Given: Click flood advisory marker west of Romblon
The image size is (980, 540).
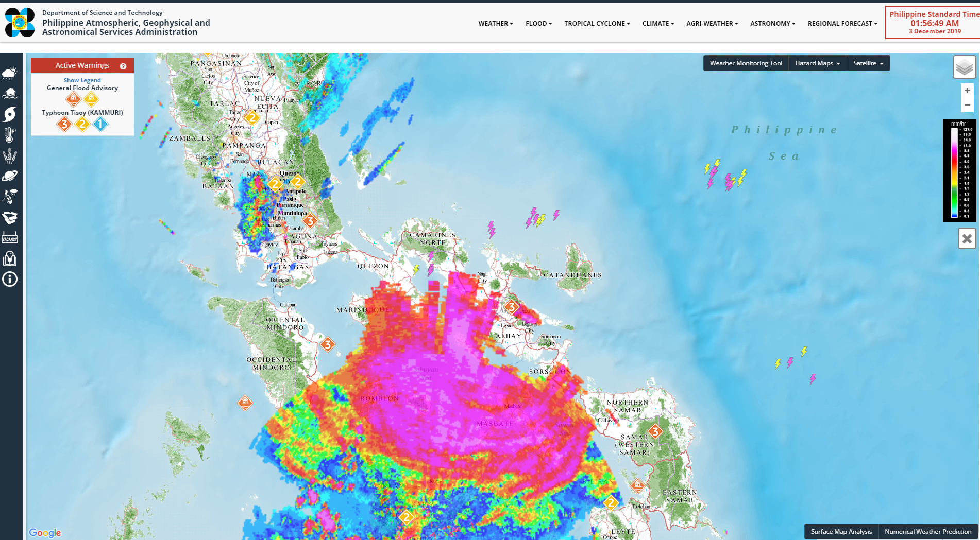Looking at the screenshot, I should coord(245,403).
